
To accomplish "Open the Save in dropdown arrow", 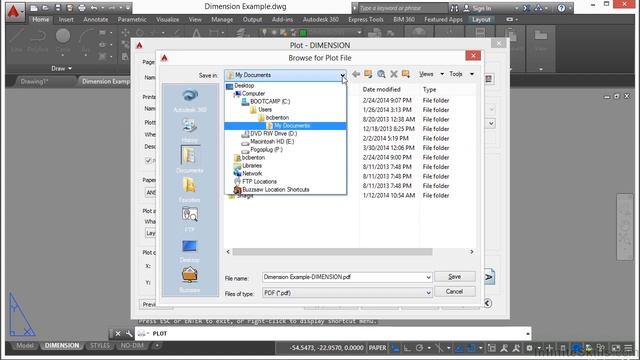I will tap(342, 75).
